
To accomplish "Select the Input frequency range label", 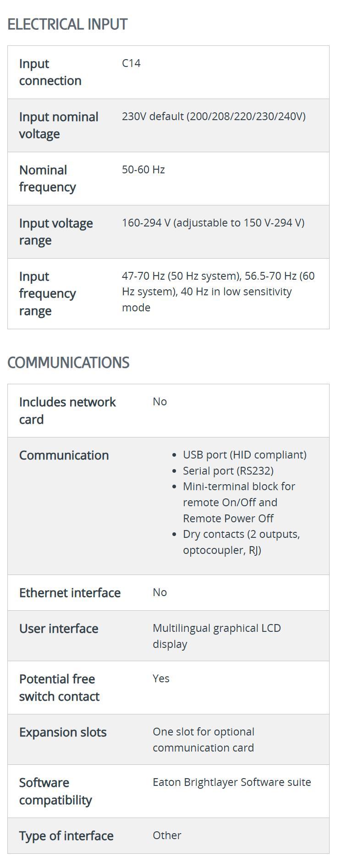I will click(47, 293).
